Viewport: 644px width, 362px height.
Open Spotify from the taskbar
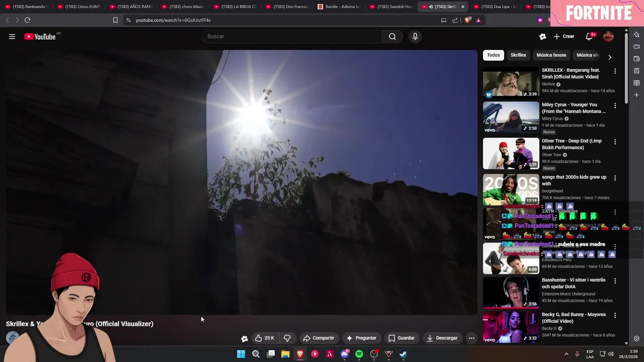point(359,354)
